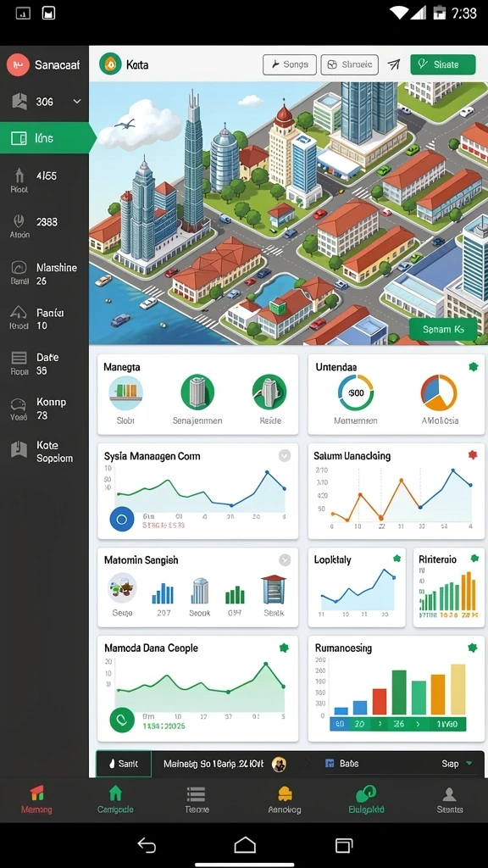The image size is (488, 868).
Task: Select the Marshine sidebar menu item
Action: coord(44,274)
